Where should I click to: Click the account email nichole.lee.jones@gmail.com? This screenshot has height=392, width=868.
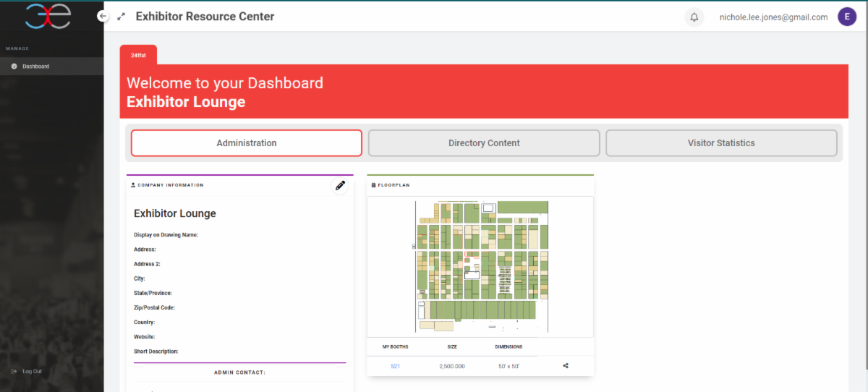pyautogui.click(x=773, y=17)
